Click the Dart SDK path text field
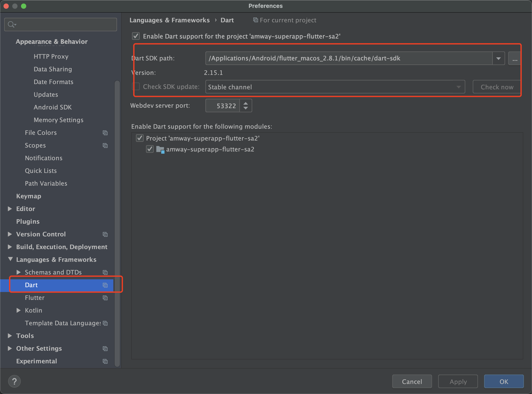Image resolution: width=532 pixels, height=394 pixels. 348,58
